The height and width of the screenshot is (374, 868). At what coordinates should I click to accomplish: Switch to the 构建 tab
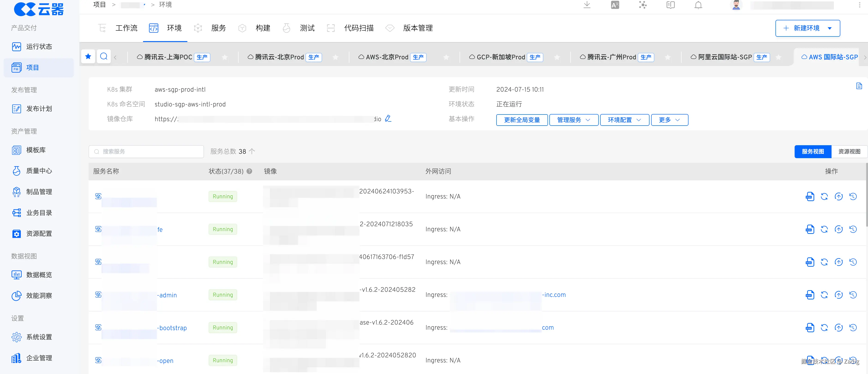pos(255,28)
